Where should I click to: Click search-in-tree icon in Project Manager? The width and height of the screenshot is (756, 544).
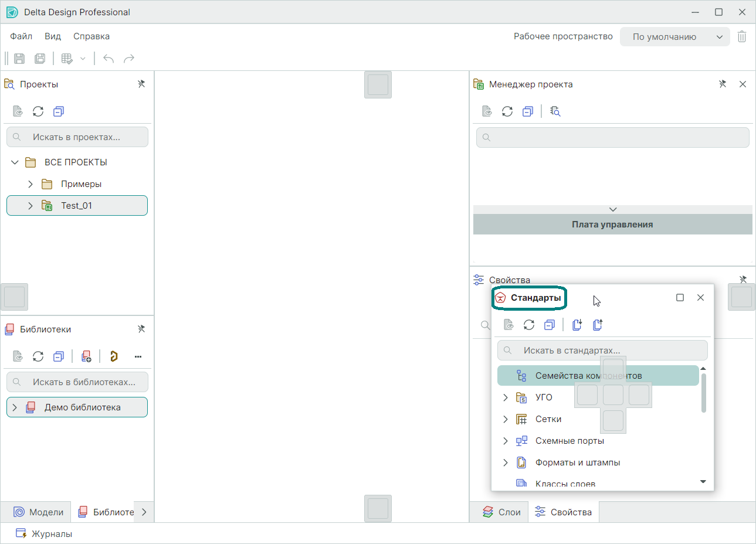click(x=555, y=111)
